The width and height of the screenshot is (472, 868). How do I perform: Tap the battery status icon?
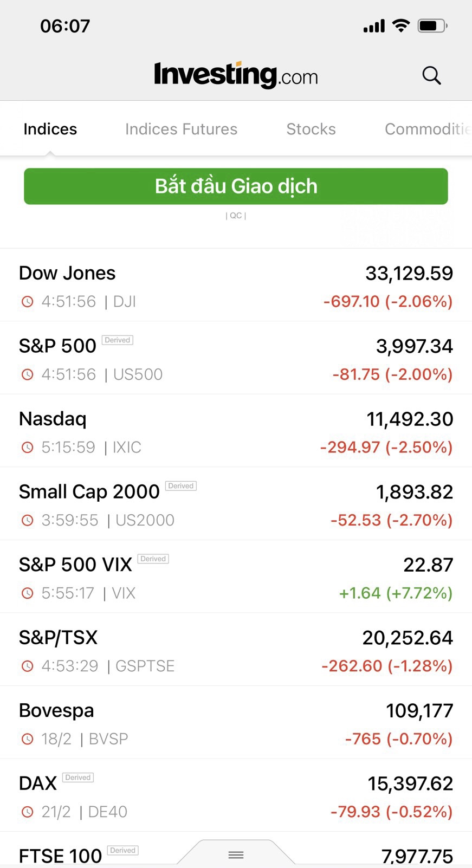click(x=432, y=25)
